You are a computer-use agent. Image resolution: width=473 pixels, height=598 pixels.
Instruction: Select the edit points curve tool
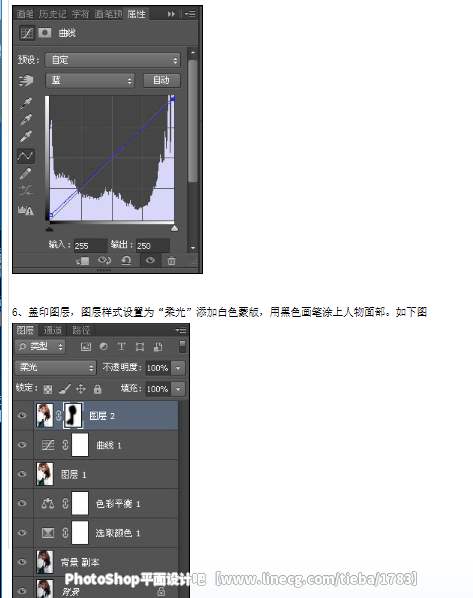coord(26,156)
